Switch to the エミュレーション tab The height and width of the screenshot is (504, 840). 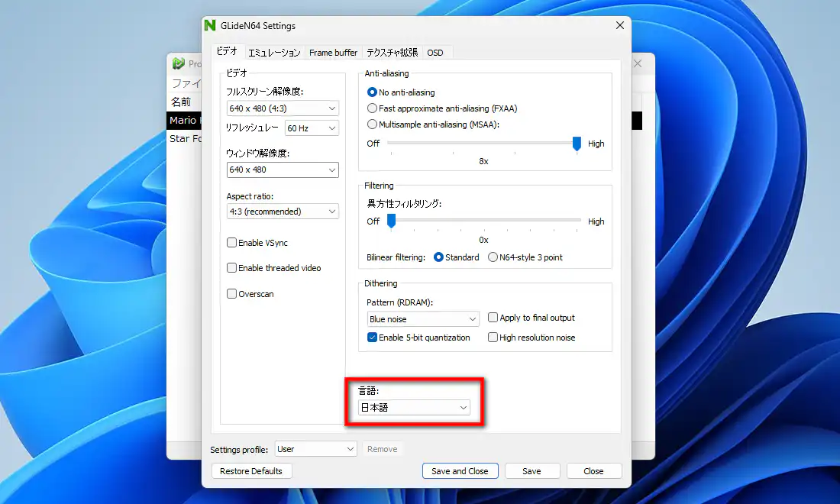click(274, 53)
